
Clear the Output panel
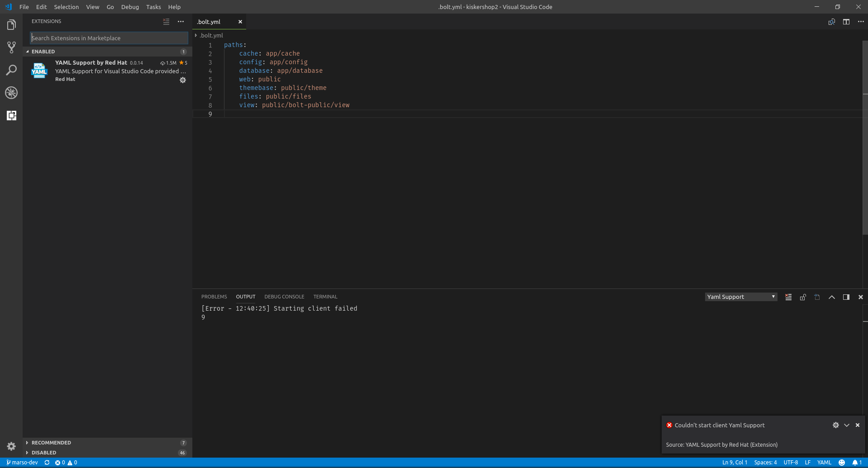(x=788, y=297)
